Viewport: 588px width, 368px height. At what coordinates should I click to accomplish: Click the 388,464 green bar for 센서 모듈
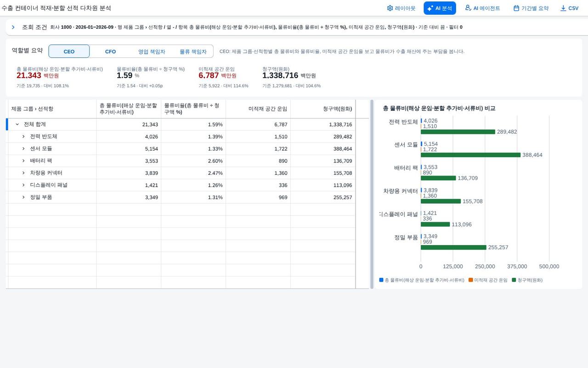[x=471, y=155]
